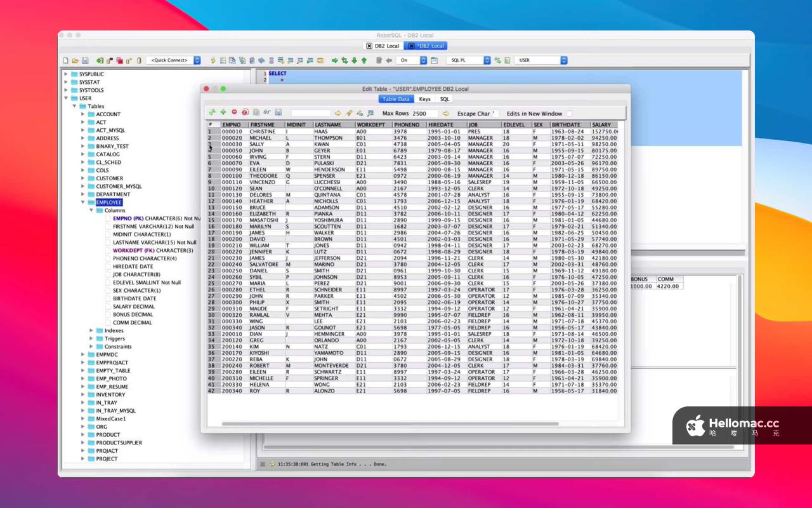The image size is (812, 508).
Task: Click the rocket-like icon in Edit Table toolbar
Action: [x=349, y=113]
